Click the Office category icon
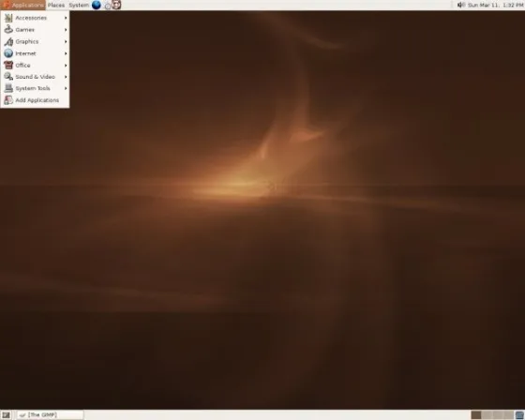This screenshot has width=525, height=420. coord(8,65)
